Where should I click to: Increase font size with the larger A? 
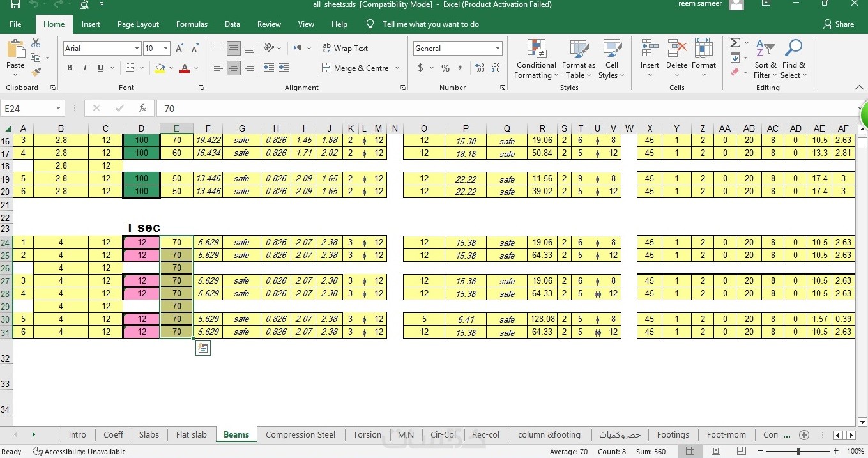coord(179,49)
